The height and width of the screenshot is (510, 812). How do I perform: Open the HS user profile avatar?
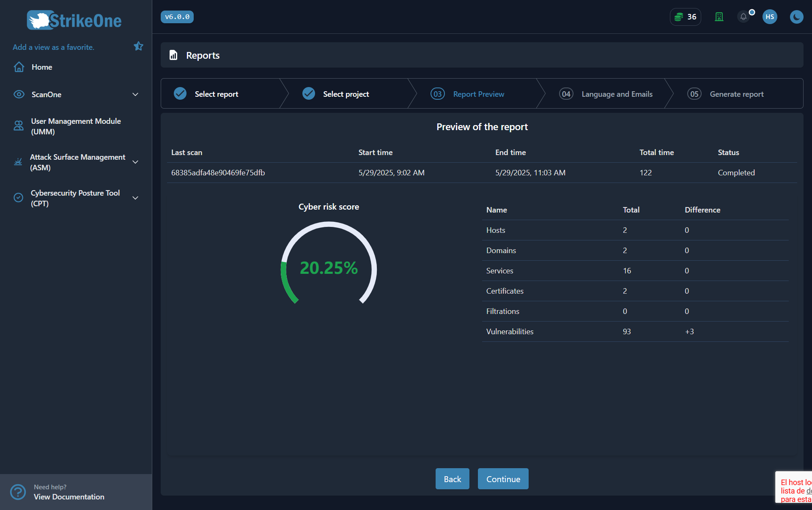pyautogui.click(x=769, y=17)
